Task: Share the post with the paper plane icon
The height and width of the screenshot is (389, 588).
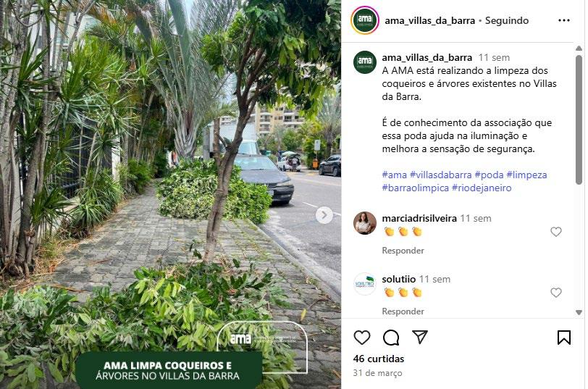Action: (419, 337)
